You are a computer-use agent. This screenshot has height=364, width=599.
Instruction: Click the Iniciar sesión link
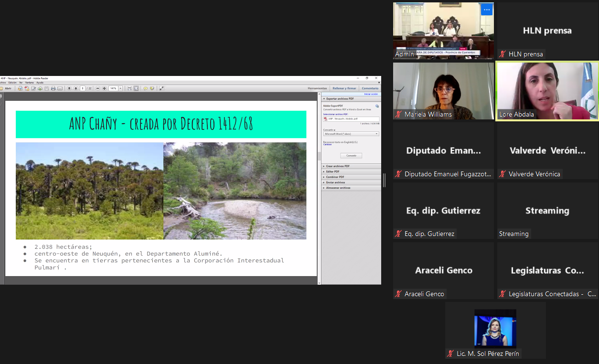(371, 94)
